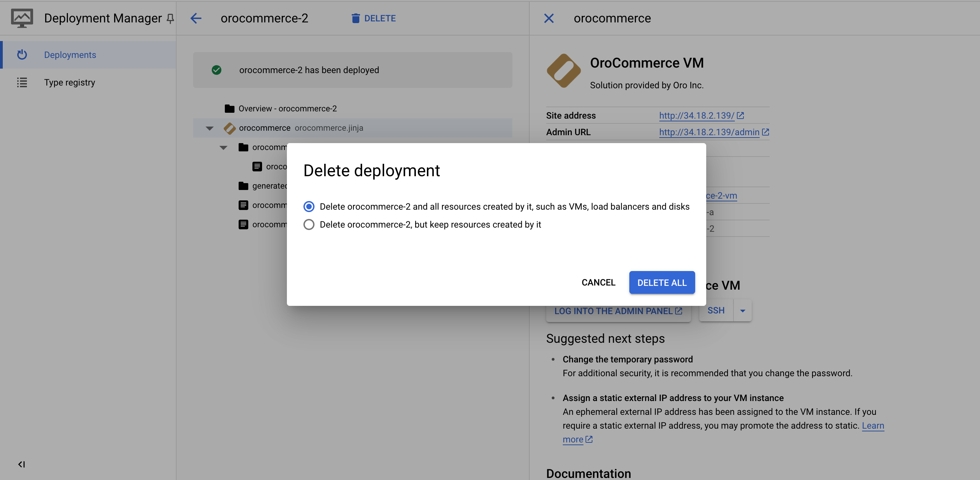Image resolution: width=980 pixels, height=480 pixels.
Task: Select Overview - orocommerce-2 tree item
Action: (x=287, y=109)
